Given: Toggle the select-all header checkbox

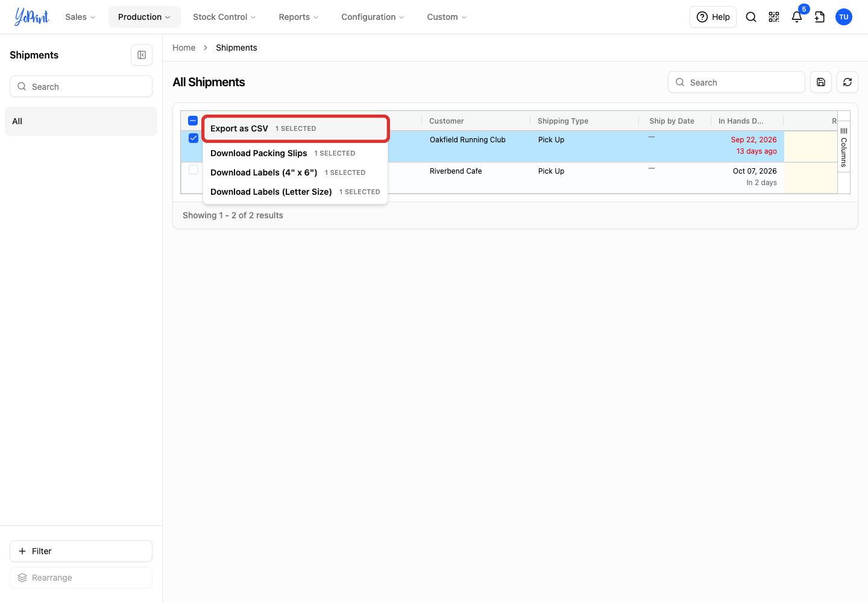Looking at the screenshot, I should tap(193, 121).
